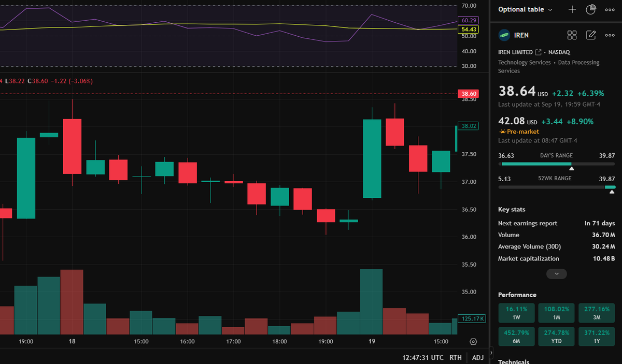Click the Market capitalization 10.48 B value

(603, 258)
